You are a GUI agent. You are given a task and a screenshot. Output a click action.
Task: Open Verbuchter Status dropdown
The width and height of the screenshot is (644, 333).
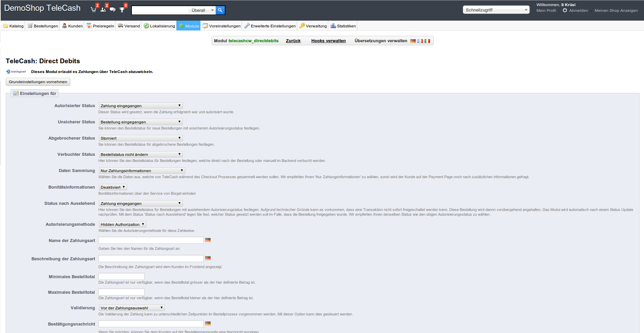click(141, 154)
